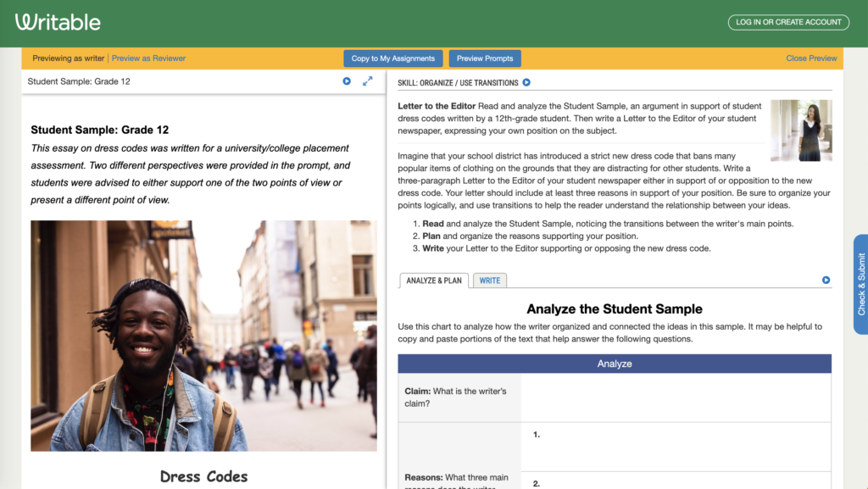Open the Analyze chart header
The width and height of the screenshot is (868, 489).
tap(613, 363)
